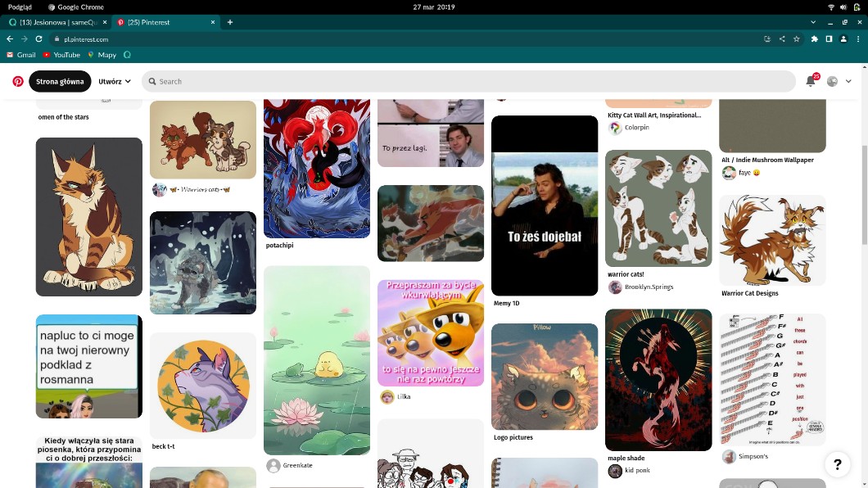Image resolution: width=868 pixels, height=488 pixels.
Task: Open the Chrome tab search dropdown arrow
Action: 813,22
